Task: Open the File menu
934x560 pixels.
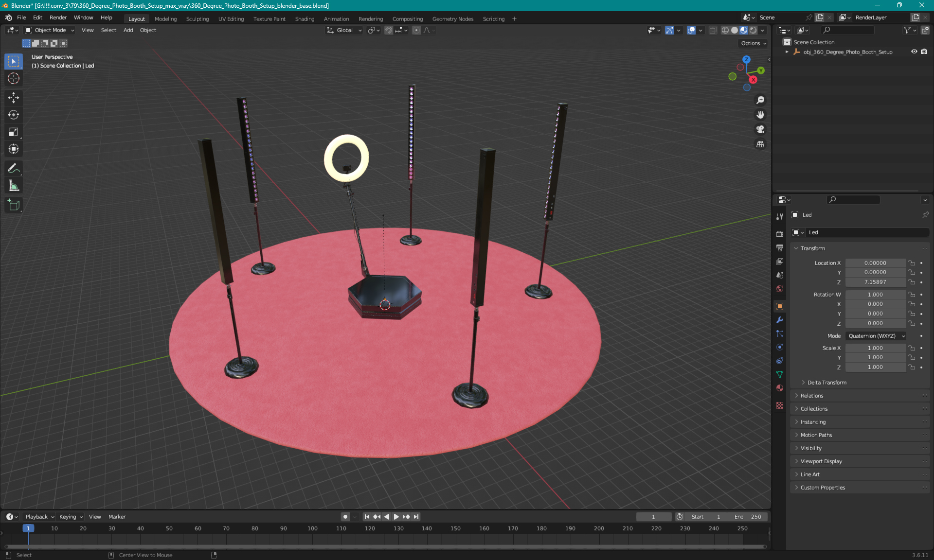Action: pyautogui.click(x=21, y=17)
